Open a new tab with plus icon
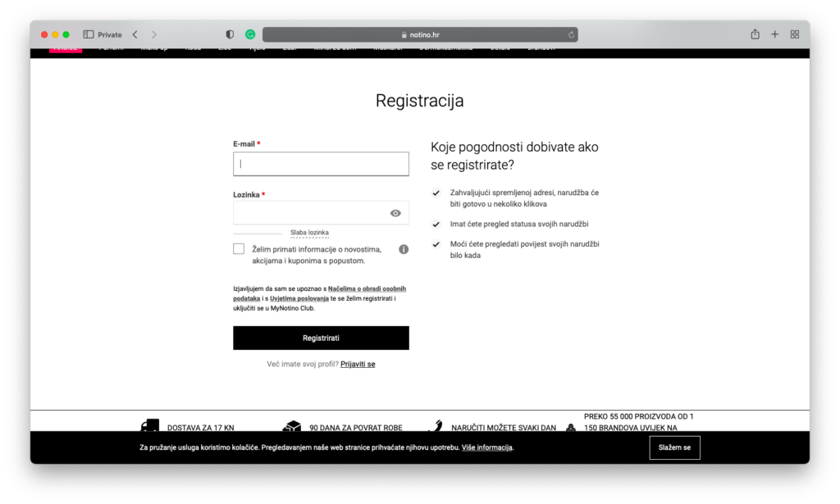840x504 pixels. pyautogui.click(x=774, y=34)
